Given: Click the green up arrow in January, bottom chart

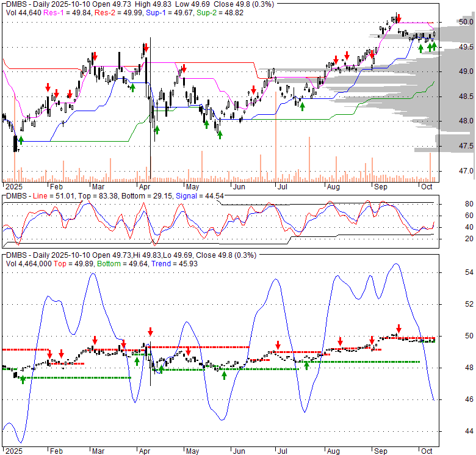Looking at the screenshot, I should [x=23, y=379].
